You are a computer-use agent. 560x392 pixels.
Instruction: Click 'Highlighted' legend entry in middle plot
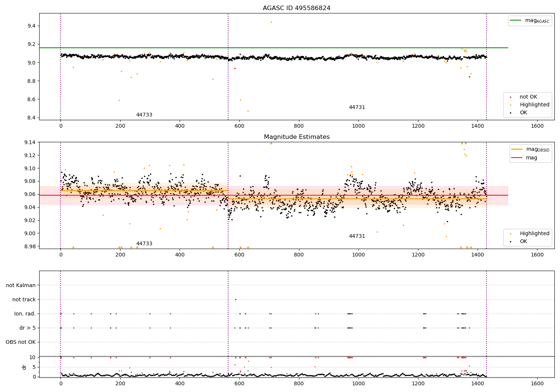click(530, 234)
